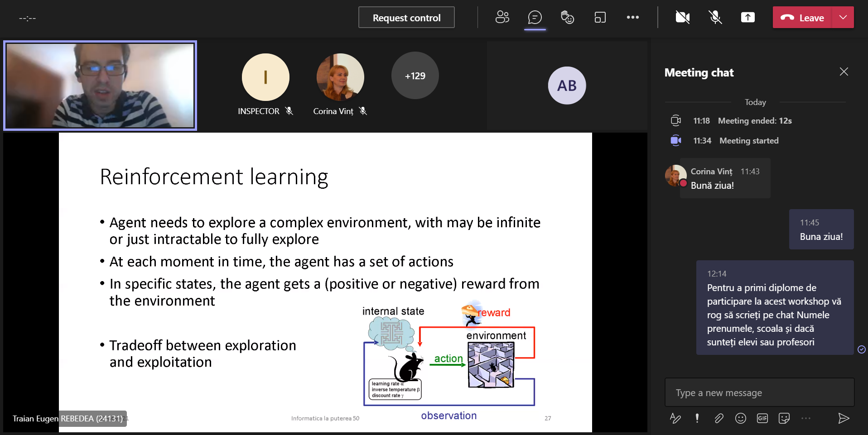
Task: Open the participants list icon
Action: pos(502,18)
